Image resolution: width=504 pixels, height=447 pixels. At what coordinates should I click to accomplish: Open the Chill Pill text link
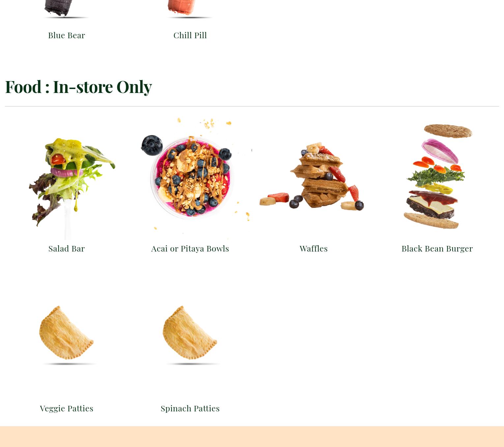pos(190,35)
